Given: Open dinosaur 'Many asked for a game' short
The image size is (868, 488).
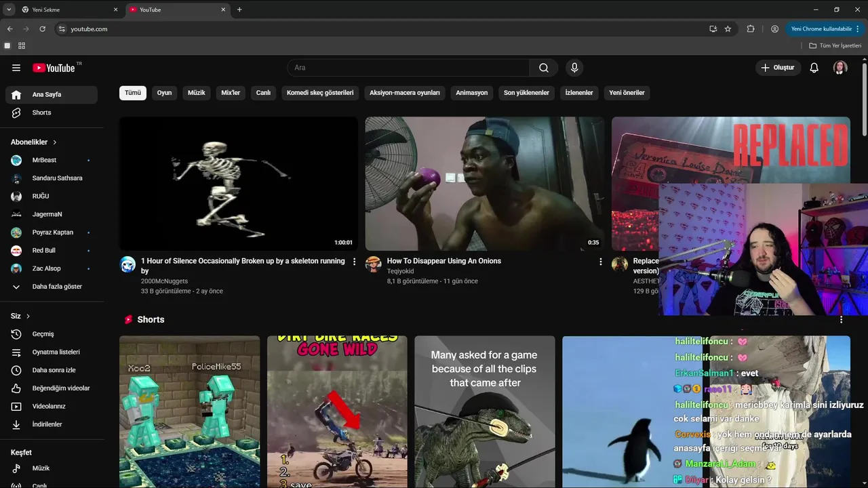Looking at the screenshot, I should 485,412.
